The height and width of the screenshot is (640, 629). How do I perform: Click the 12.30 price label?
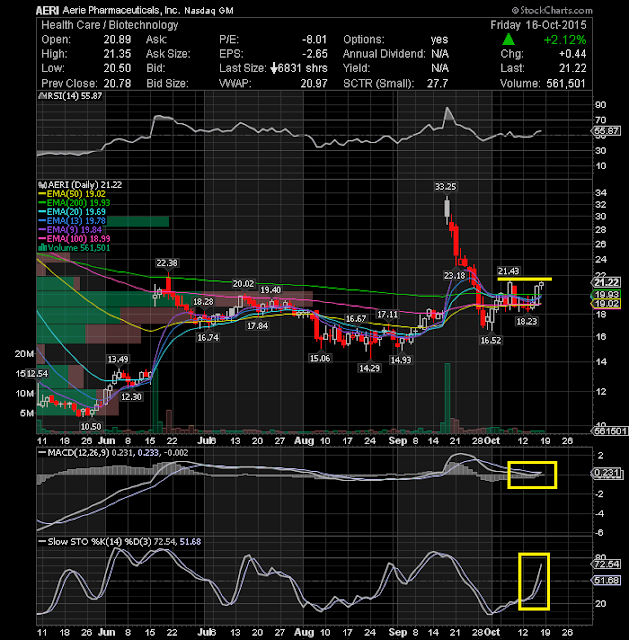pos(131,397)
